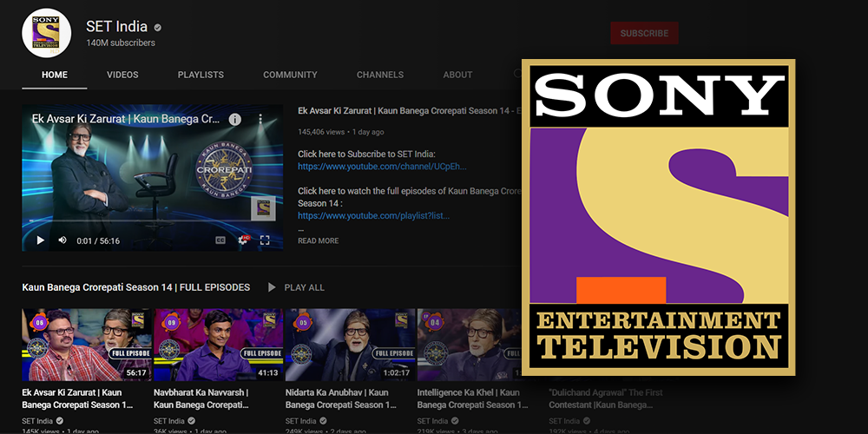This screenshot has height=434, width=868.
Task: Open featured video player settings gear
Action: 243,240
